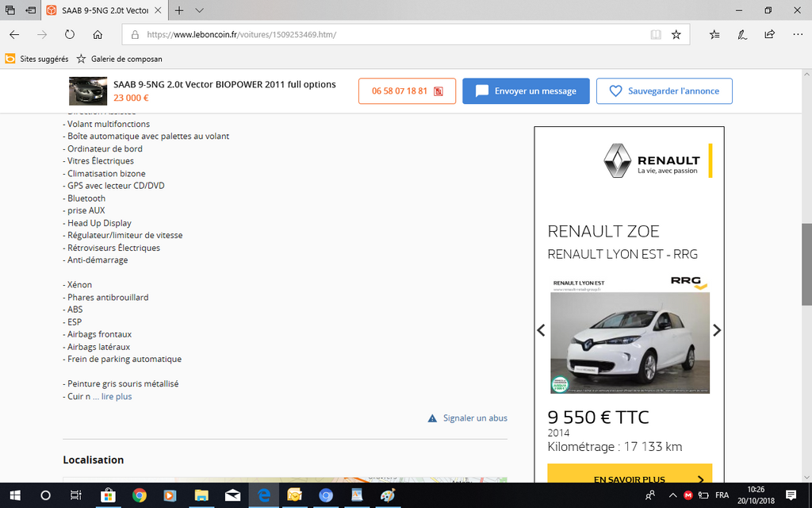
Task: Open the browser home page
Action: 98,35
